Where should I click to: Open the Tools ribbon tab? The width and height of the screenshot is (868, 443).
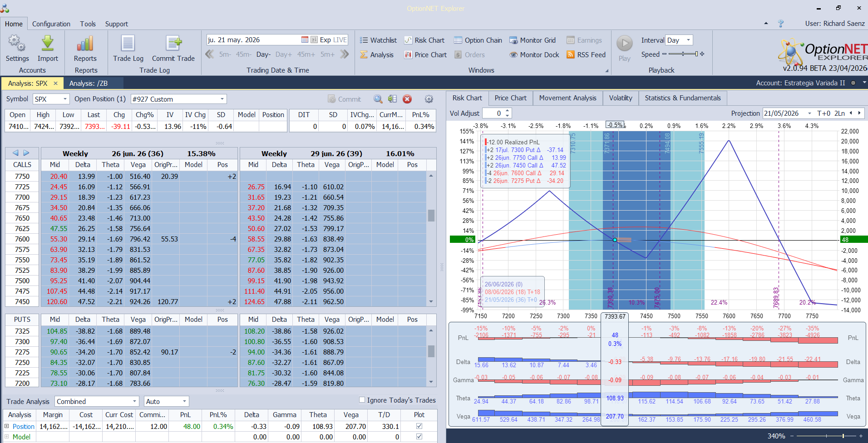coord(88,24)
